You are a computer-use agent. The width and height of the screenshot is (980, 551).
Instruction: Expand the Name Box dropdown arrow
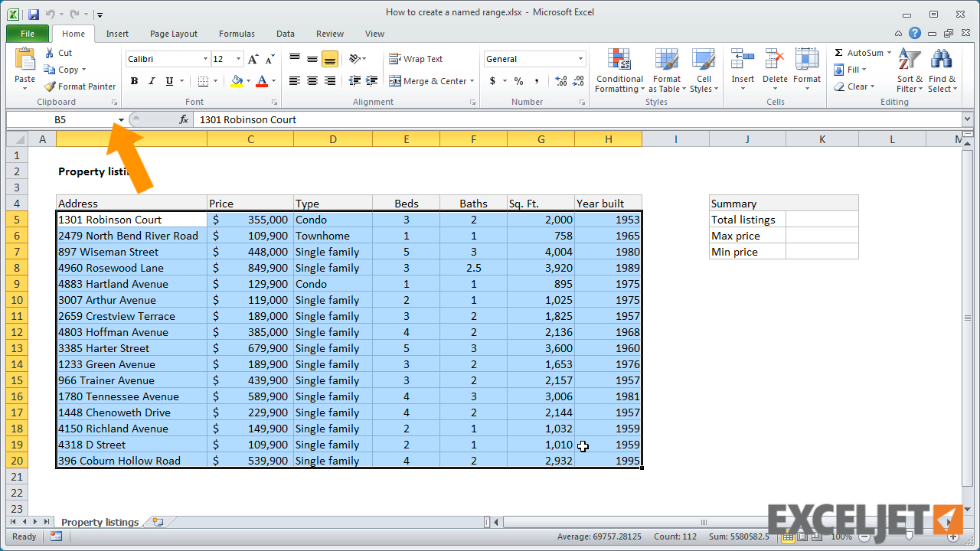[121, 119]
